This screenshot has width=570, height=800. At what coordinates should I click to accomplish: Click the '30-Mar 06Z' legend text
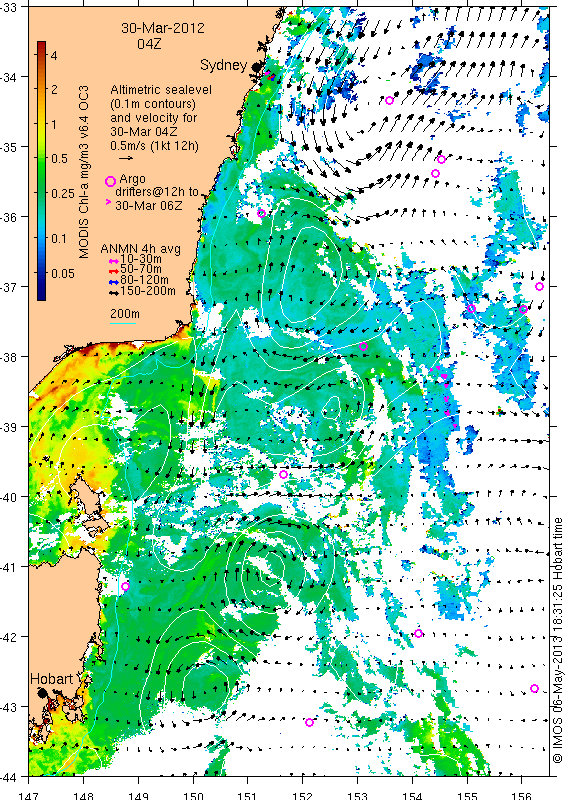pyautogui.click(x=149, y=206)
